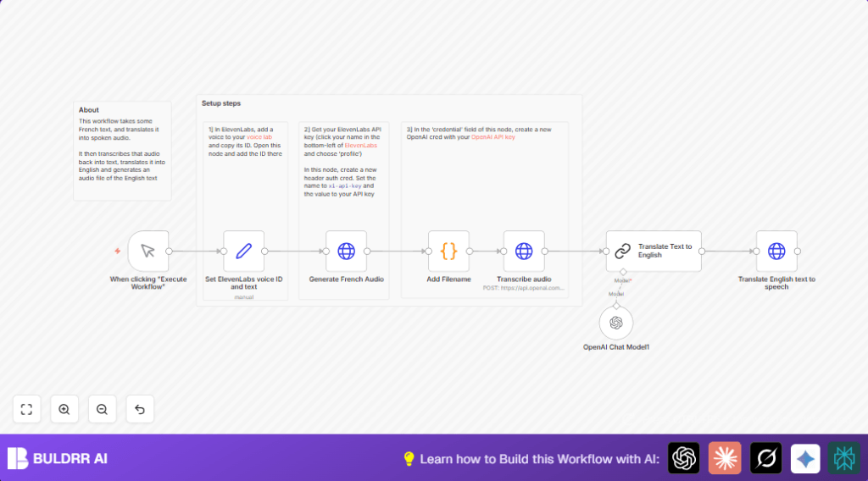Open the 'voice lab' link in step 1

[x=259, y=137]
